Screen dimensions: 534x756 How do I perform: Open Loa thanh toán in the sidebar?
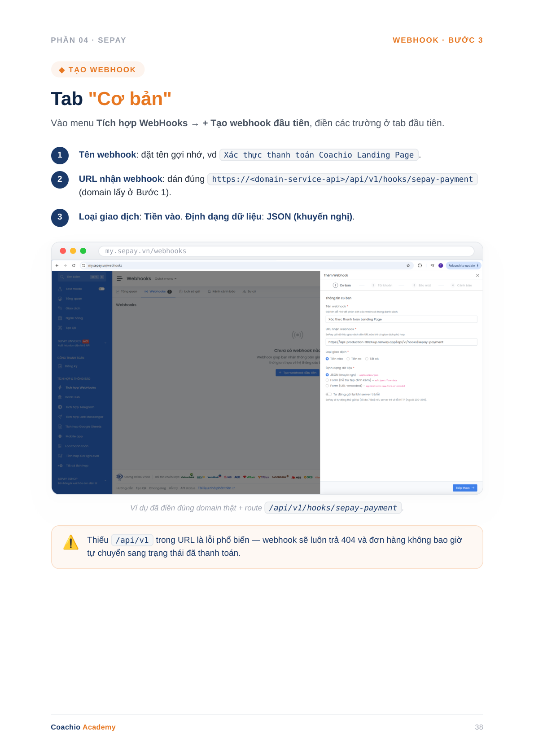coord(77,446)
